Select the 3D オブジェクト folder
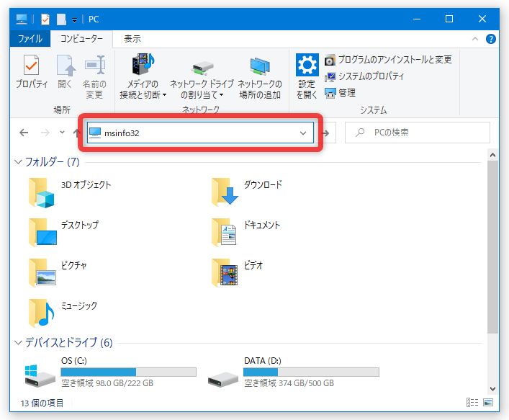The image size is (509, 420). [70, 192]
